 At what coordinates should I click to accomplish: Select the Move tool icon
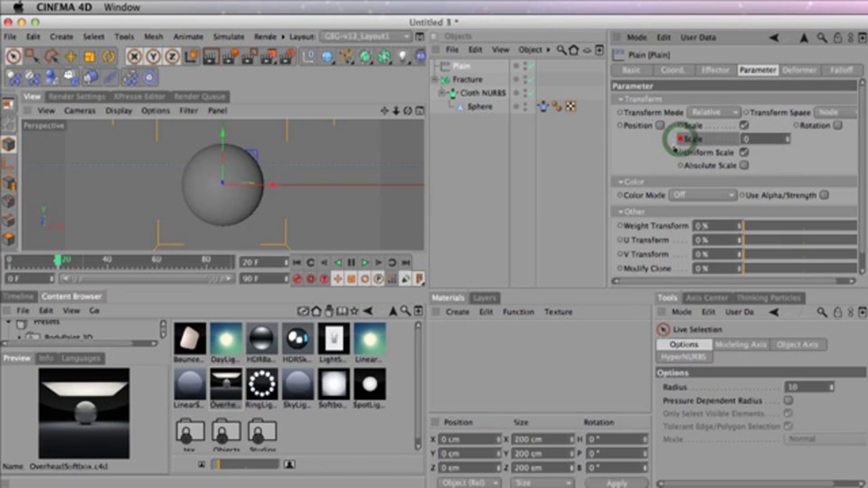click(x=71, y=57)
